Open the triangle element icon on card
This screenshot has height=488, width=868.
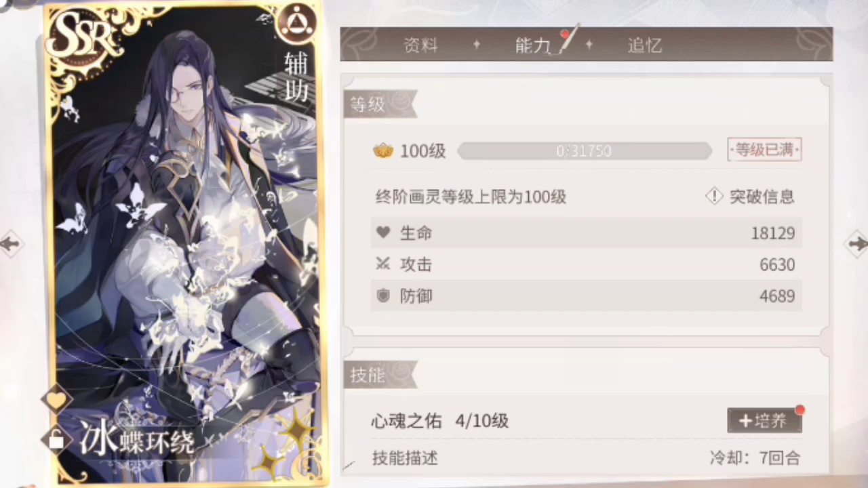coord(295,24)
